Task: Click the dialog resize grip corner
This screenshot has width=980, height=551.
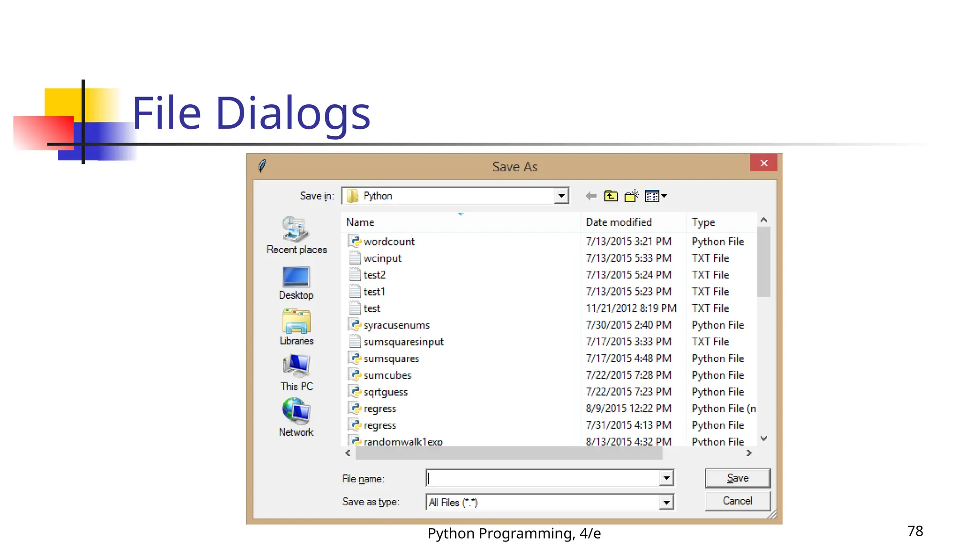Action: click(772, 514)
